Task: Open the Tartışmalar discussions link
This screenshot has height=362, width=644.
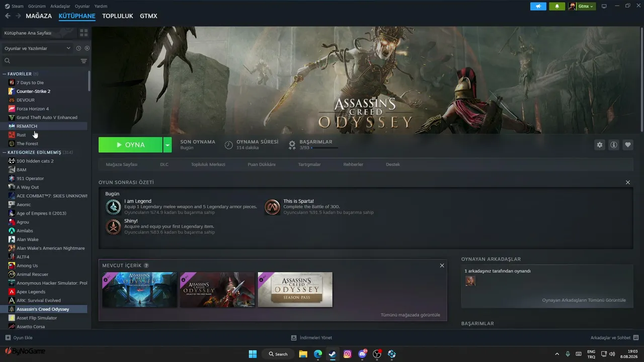Action: 309,164
